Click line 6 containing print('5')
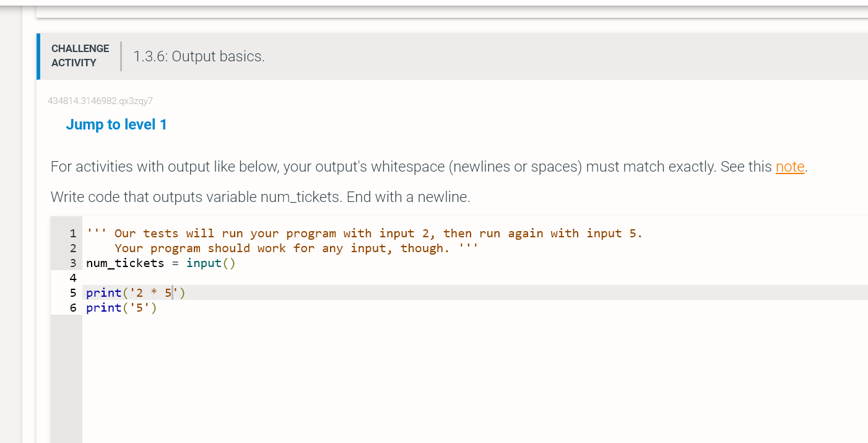The height and width of the screenshot is (443, 868). tap(121, 307)
